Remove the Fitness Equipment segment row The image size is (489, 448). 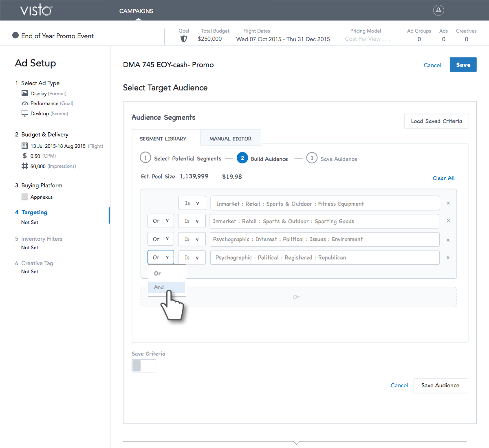point(448,203)
